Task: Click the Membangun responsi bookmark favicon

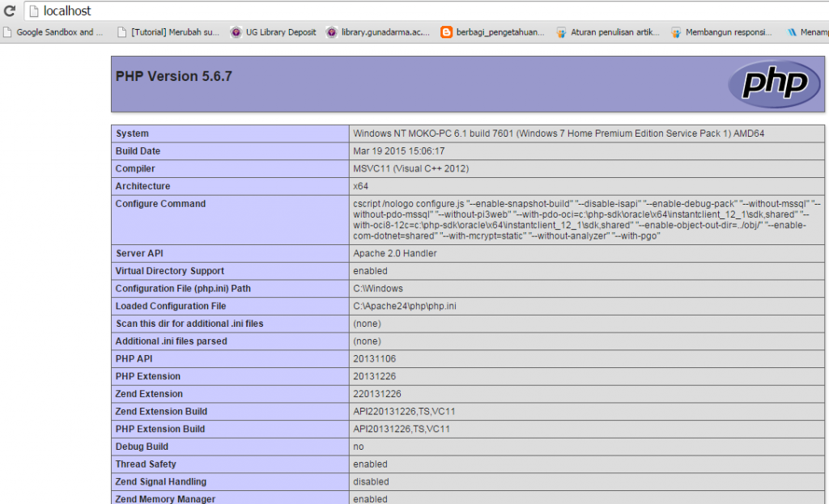Action: point(674,33)
